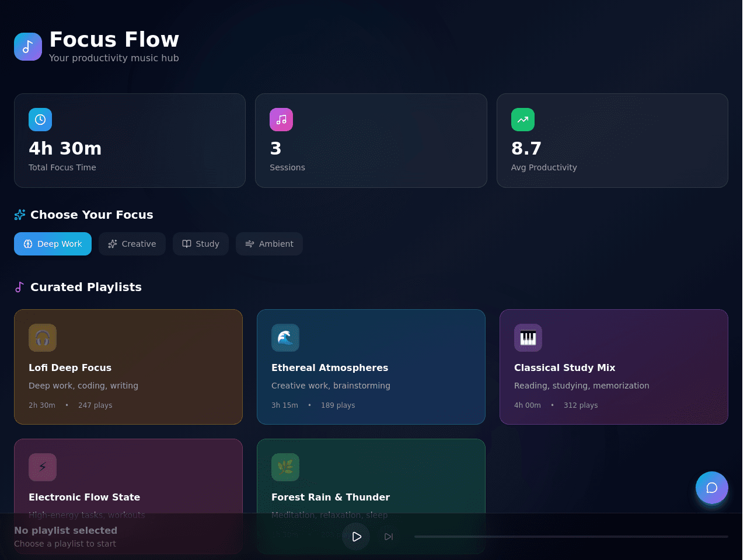Select the Deep Work focus mode

tap(53, 244)
